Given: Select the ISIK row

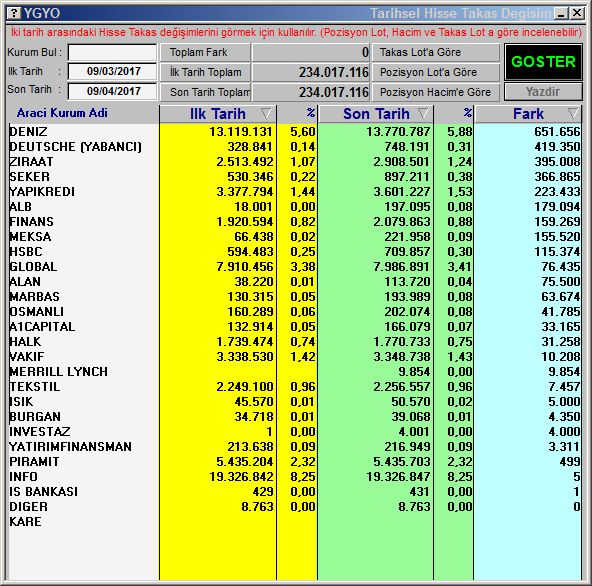Looking at the screenshot, I should point(294,402).
